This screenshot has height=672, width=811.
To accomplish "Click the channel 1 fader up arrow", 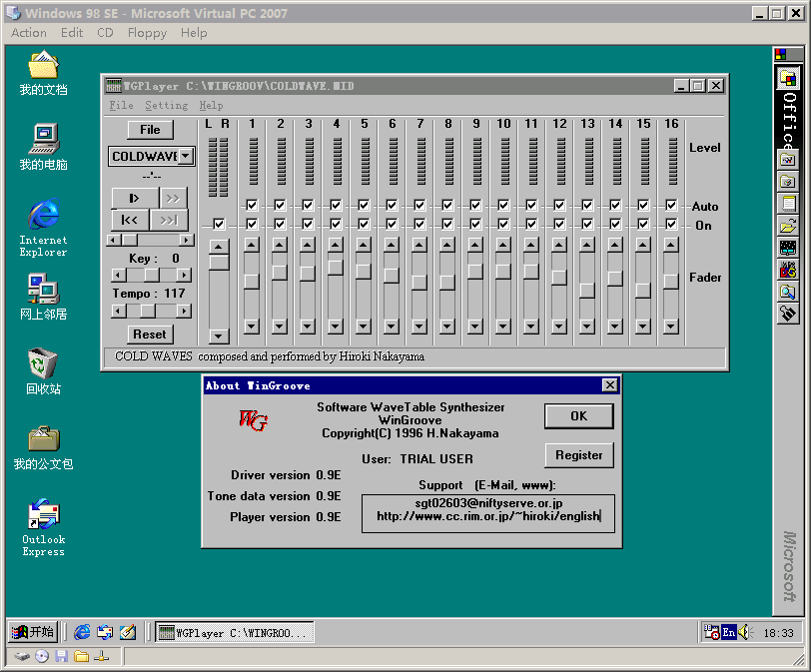I will tap(252, 245).
